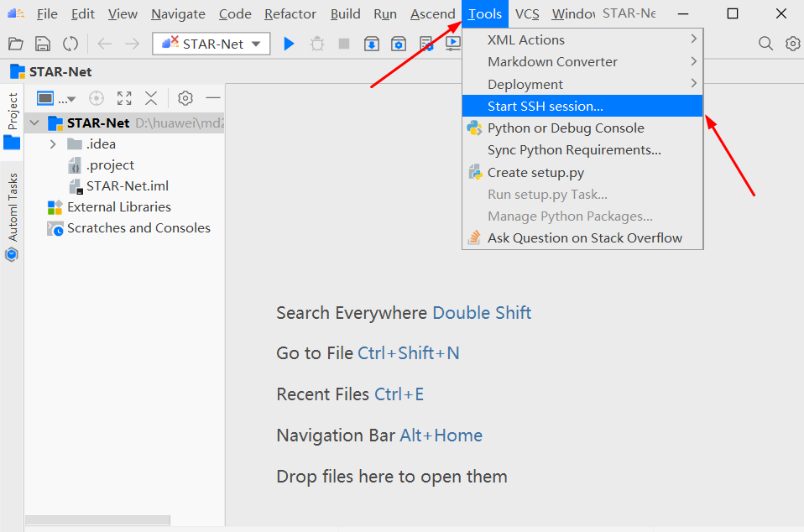Choose Create setup.py

(582, 172)
